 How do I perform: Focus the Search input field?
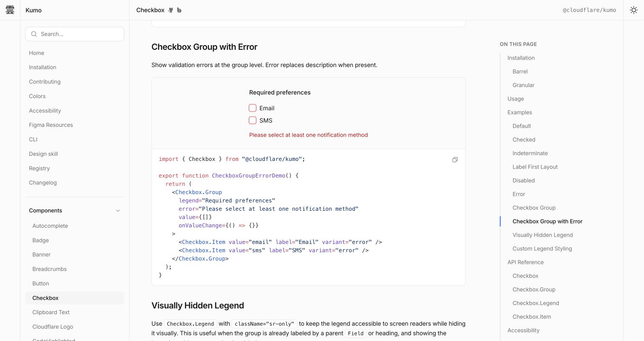click(x=75, y=34)
